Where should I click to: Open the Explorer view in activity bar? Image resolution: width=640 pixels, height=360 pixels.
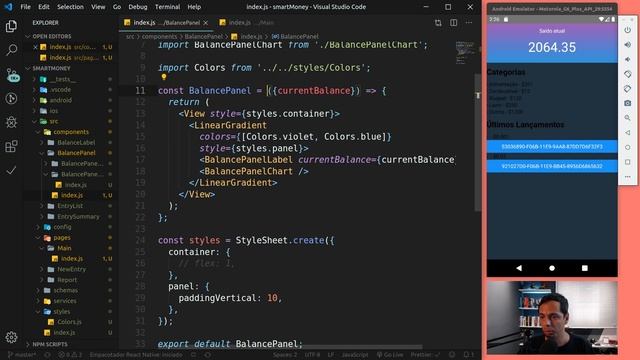pos(11,27)
